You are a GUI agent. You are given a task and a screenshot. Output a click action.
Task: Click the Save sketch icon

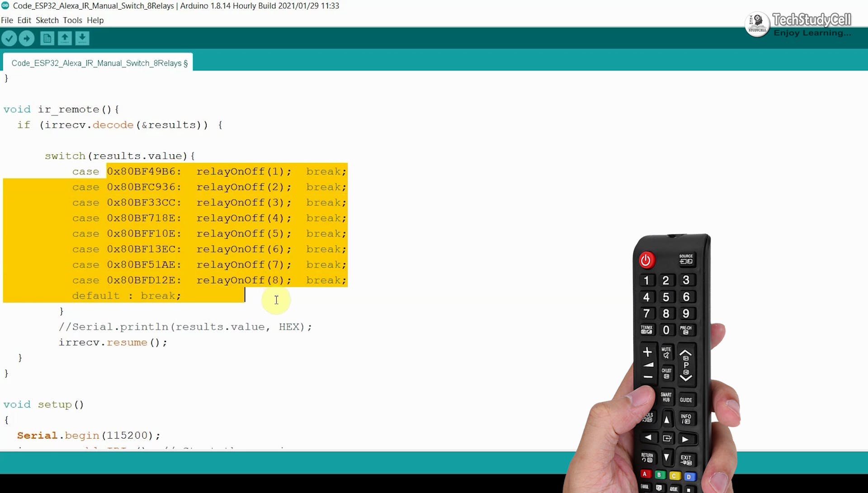point(82,38)
